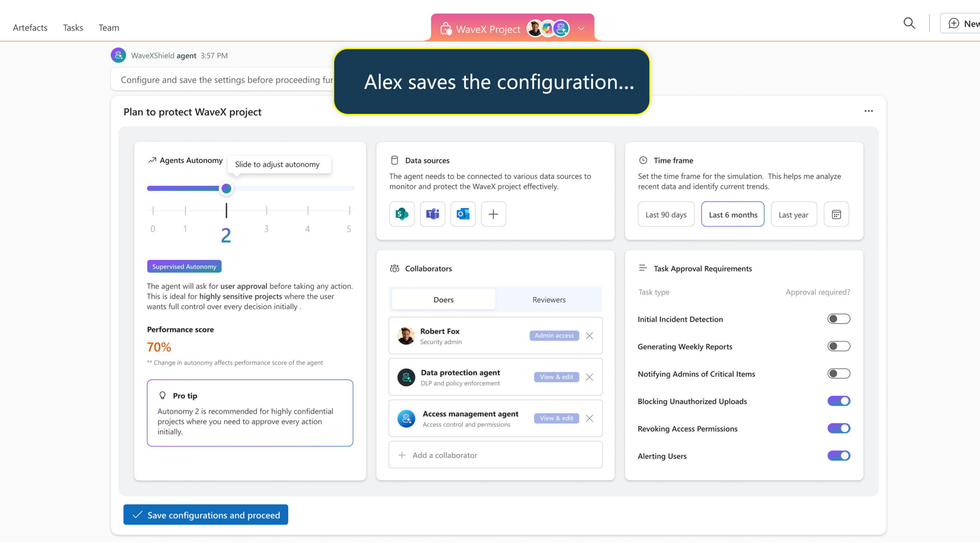Click the Supervised Autonomy label
The height and width of the screenshot is (551, 980).
tap(184, 266)
